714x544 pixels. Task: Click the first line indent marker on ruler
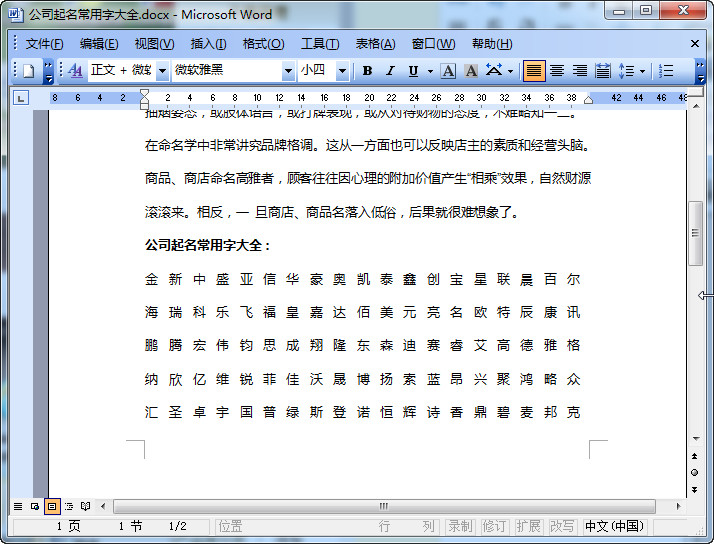click(144, 94)
